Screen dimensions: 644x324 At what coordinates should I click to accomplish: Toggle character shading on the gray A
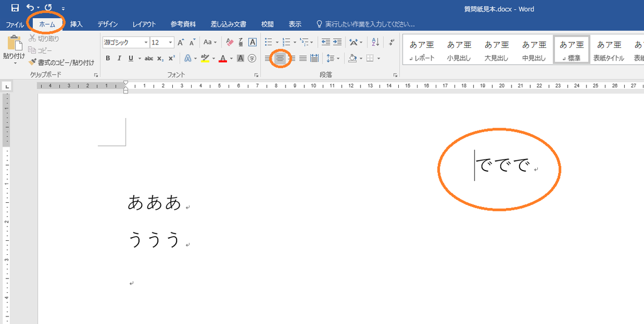click(240, 58)
